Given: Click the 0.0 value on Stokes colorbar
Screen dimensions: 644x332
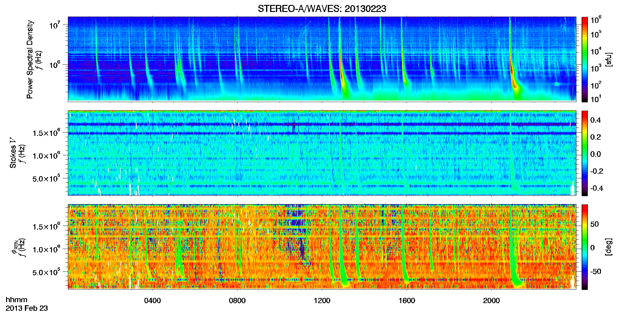Looking at the screenshot, I should click(x=595, y=154).
